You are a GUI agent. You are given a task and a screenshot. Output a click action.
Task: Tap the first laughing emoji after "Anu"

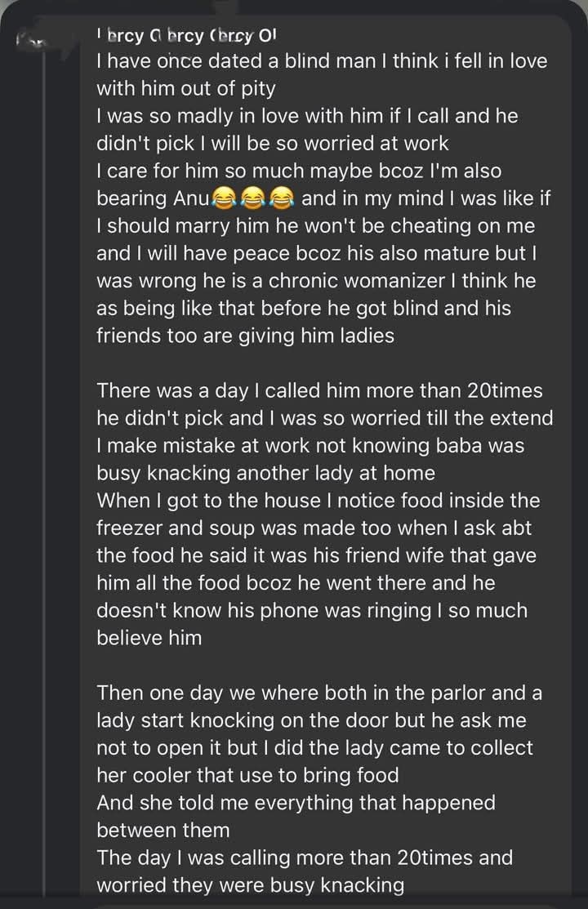(225, 198)
